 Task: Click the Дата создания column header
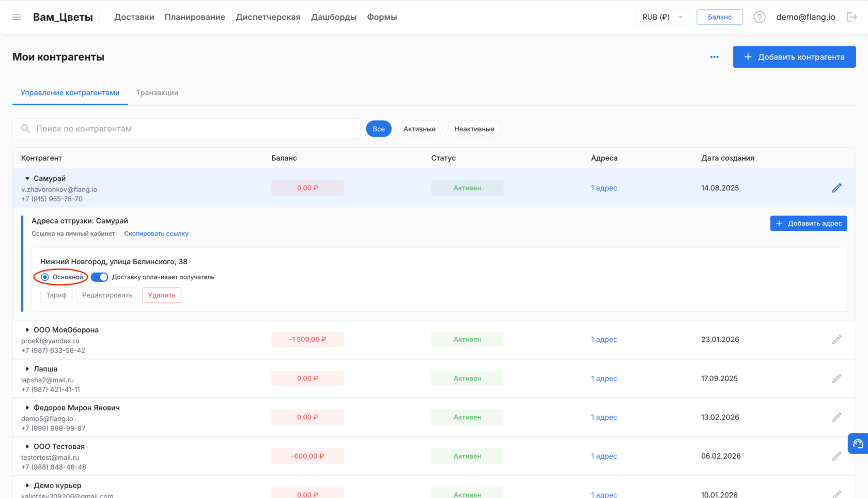pyautogui.click(x=727, y=158)
